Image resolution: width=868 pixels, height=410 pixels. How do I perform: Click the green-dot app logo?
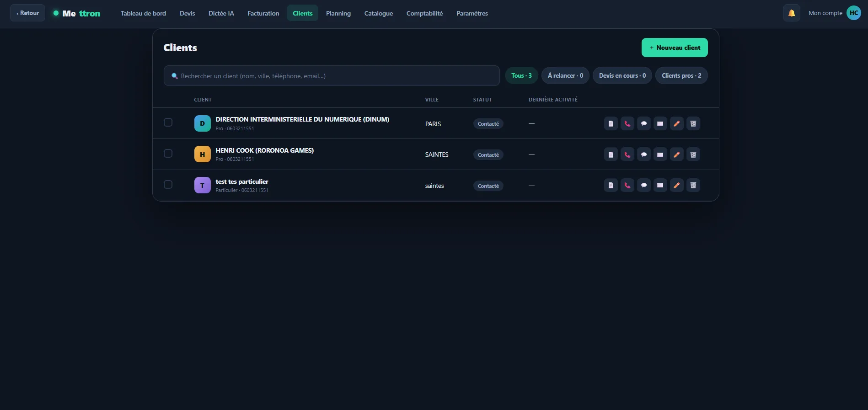click(76, 13)
